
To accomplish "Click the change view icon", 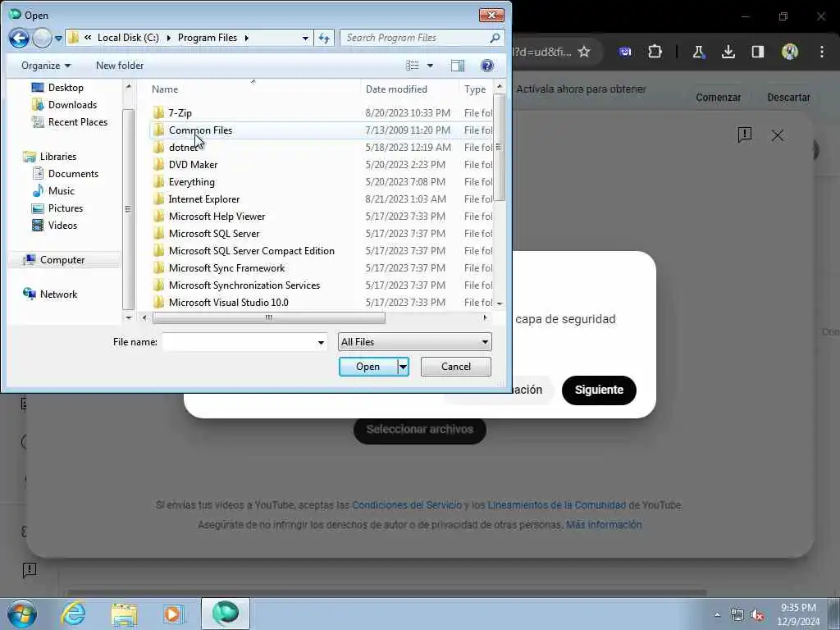I will pyautogui.click(x=413, y=66).
